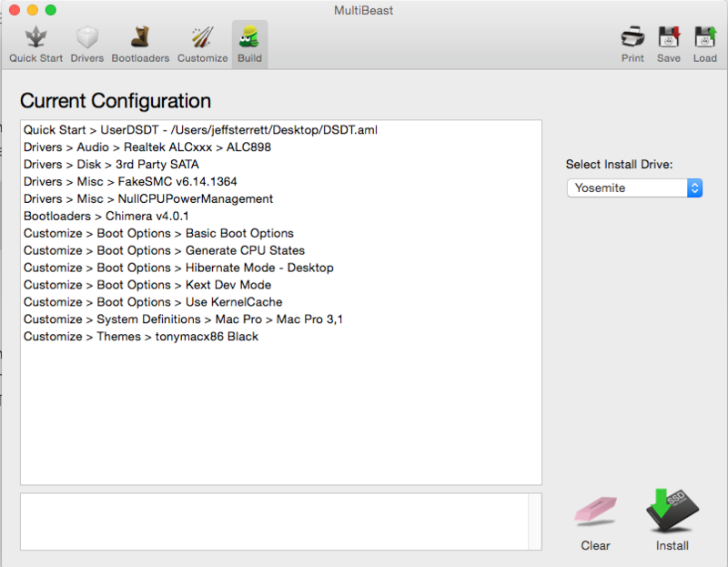Image resolution: width=728 pixels, height=567 pixels.
Task: Zoom the MultiBeast window with green button
Action: pyautogui.click(x=51, y=10)
